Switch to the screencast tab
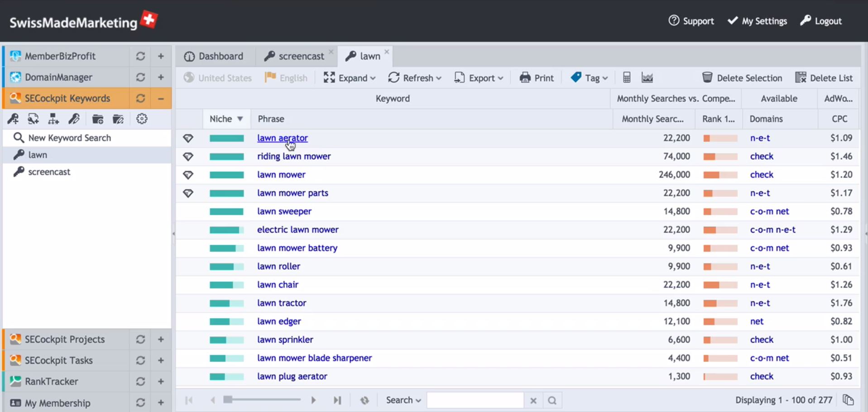The width and height of the screenshot is (868, 412). tap(295, 56)
